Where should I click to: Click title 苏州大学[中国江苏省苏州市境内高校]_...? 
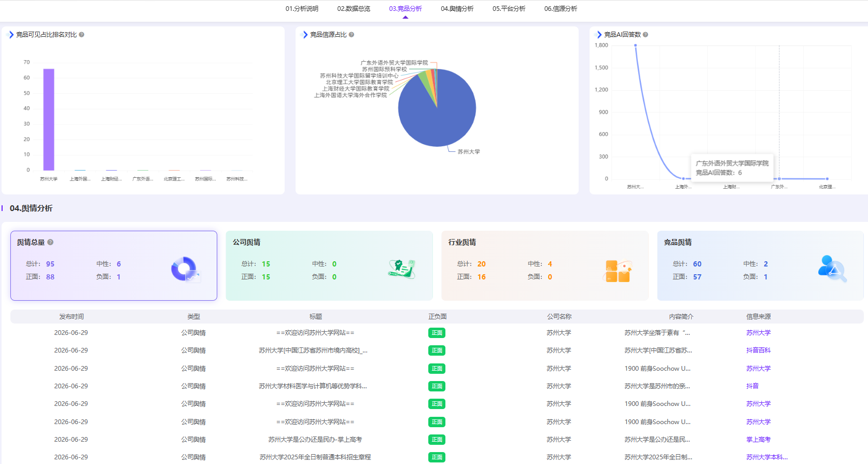313,350
